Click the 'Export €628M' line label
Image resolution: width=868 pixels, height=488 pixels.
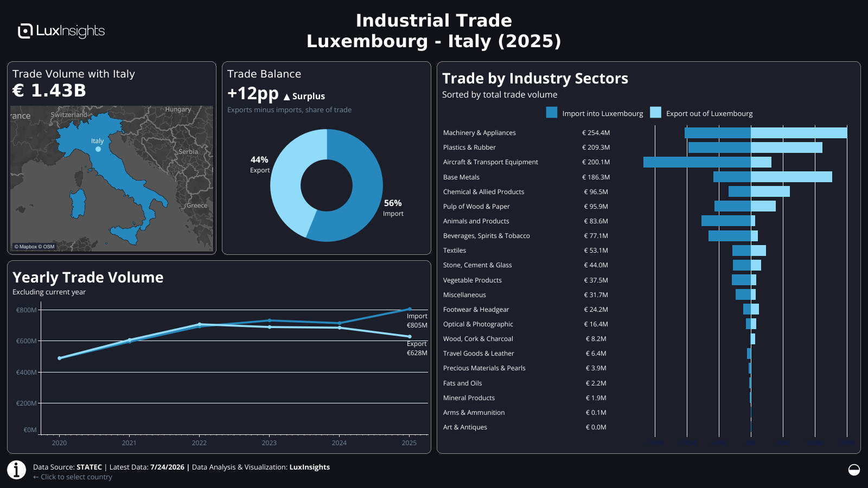click(417, 349)
